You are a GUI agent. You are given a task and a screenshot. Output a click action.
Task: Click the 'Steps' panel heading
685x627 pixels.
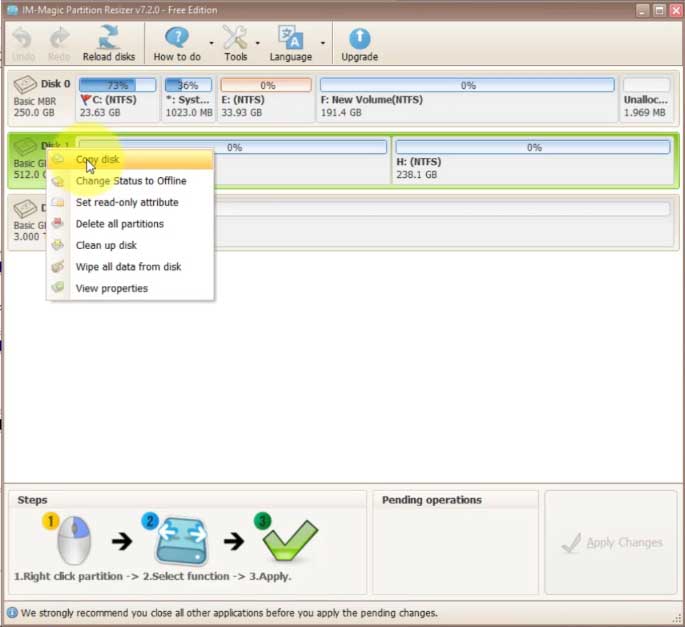click(x=32, y=500)
